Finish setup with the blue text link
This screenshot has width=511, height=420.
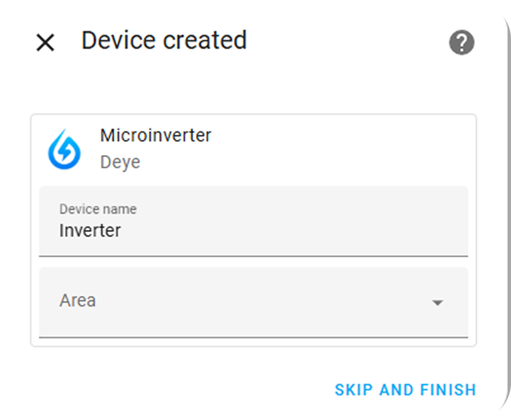click(x=406, y=390)
